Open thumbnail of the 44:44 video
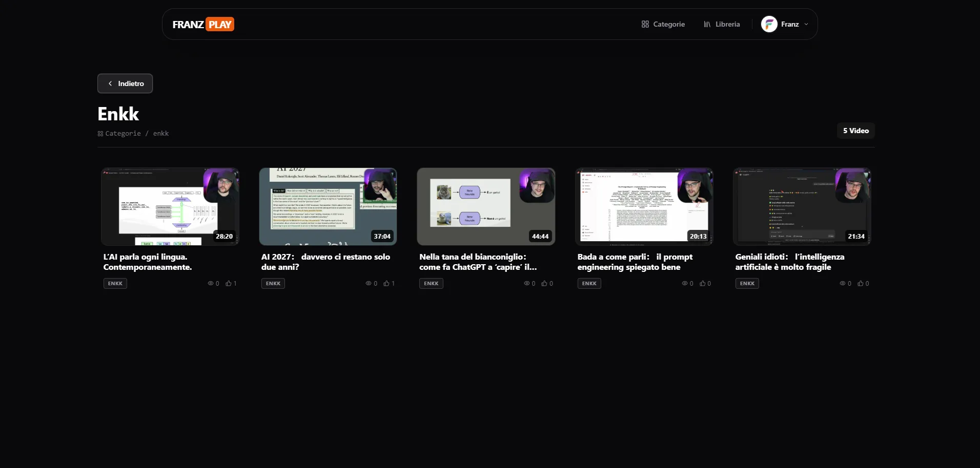This screenshot has height=468, width=980. [x=486, y=206]
